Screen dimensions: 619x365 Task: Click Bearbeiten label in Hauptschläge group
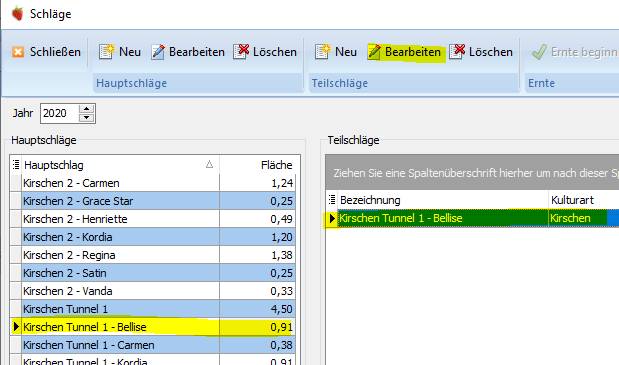197,52
